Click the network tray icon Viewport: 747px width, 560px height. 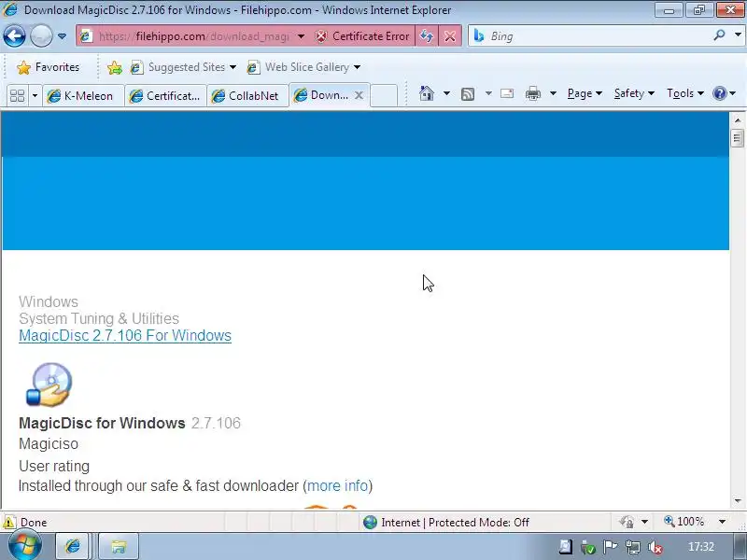633,547
